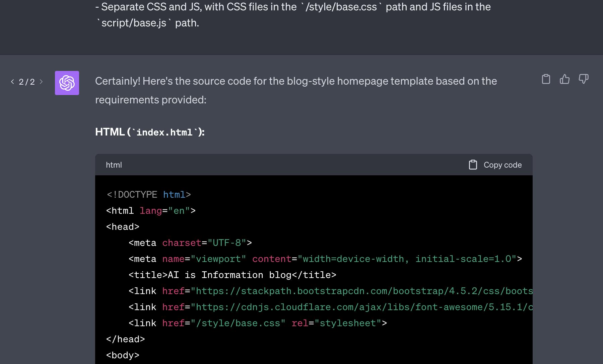
Task: Click the meta charset UTF-8 line
Action: 190,243
